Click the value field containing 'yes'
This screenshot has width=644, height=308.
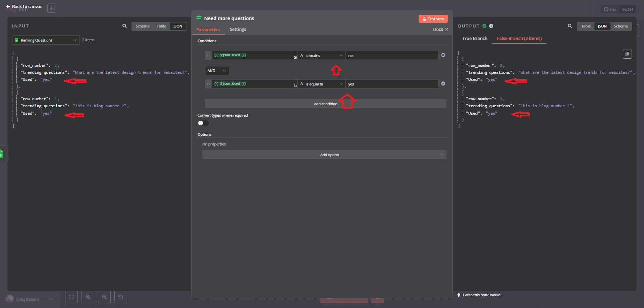coord(392,84)
